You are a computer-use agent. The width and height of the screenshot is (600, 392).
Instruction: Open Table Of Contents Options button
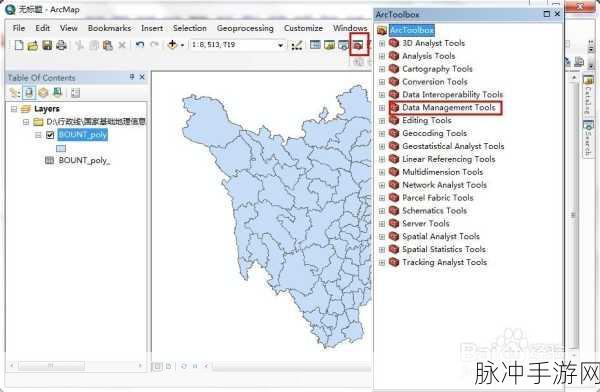[x=75, y=93]
